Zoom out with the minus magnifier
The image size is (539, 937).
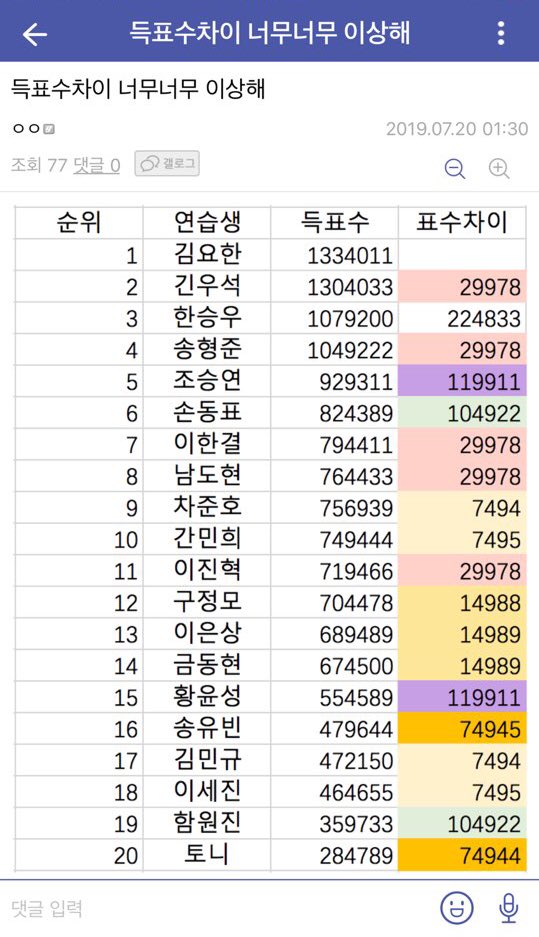455,169
